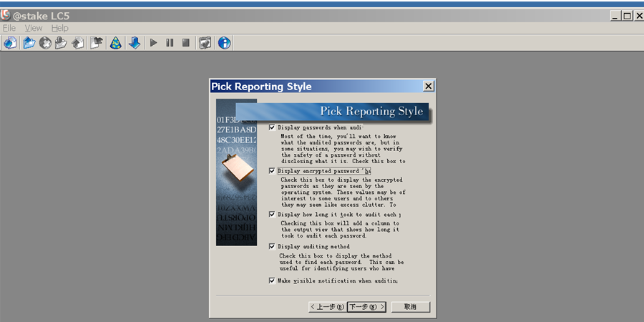The width and height of the screenshot is (644, 322).
Task: Click the New Session toolbar icon
Action: [10, 43]
